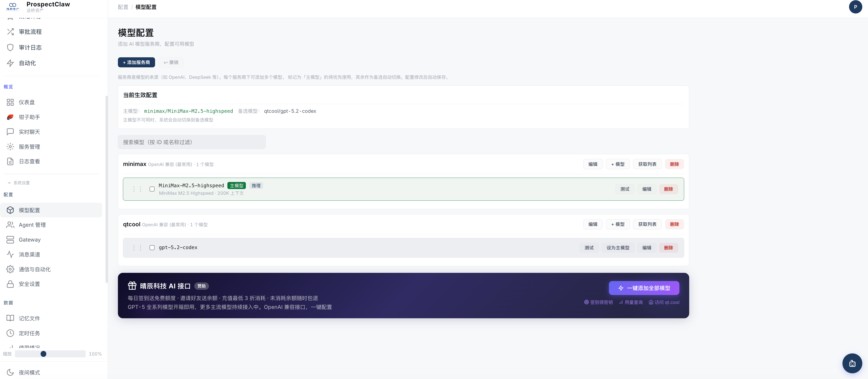Select 模型配置 in the sidebar menu
Image resolution: width=868 pixels, height=379 pixels.
coord(30,210)
